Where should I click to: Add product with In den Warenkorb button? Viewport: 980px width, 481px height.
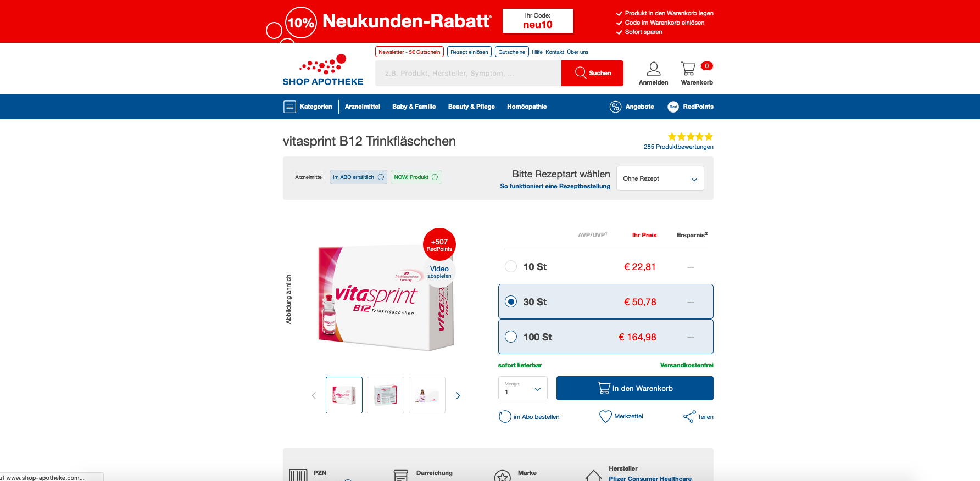(634, 388)
